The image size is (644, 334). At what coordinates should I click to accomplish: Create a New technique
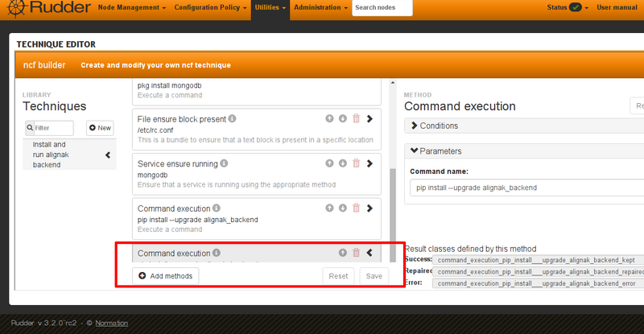click(x=100, y=128)
